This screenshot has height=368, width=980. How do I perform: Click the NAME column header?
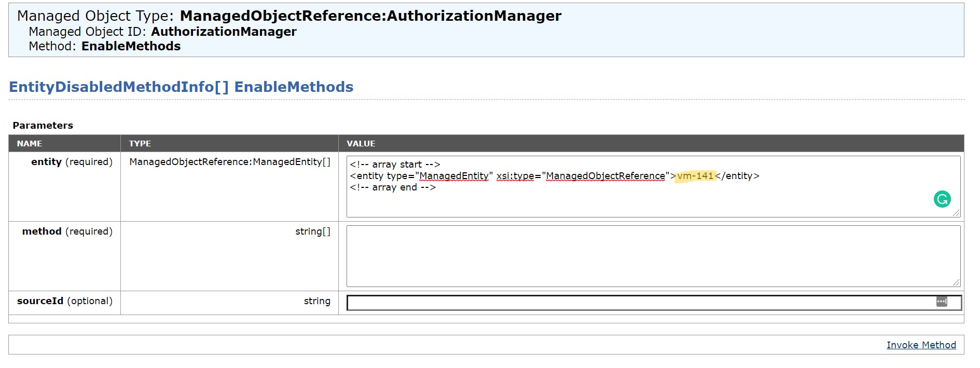pos(30,144)
